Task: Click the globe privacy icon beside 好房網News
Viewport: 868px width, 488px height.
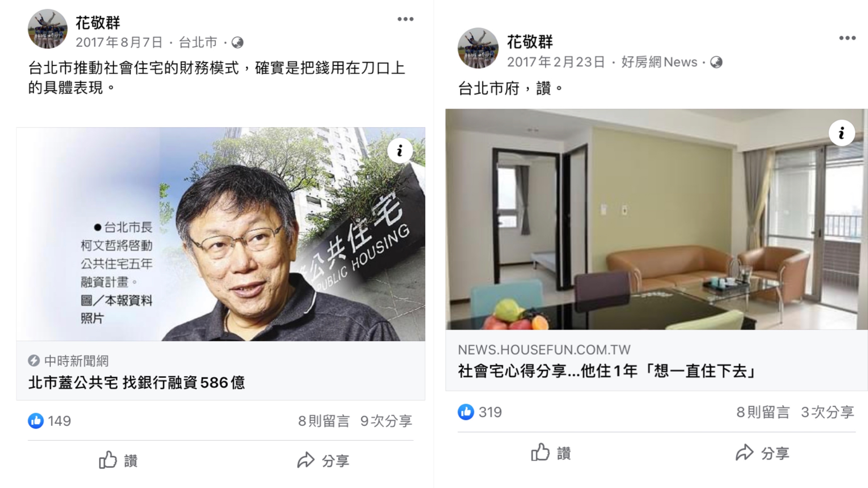Action: pyautogui.click(x=716, y=62)
